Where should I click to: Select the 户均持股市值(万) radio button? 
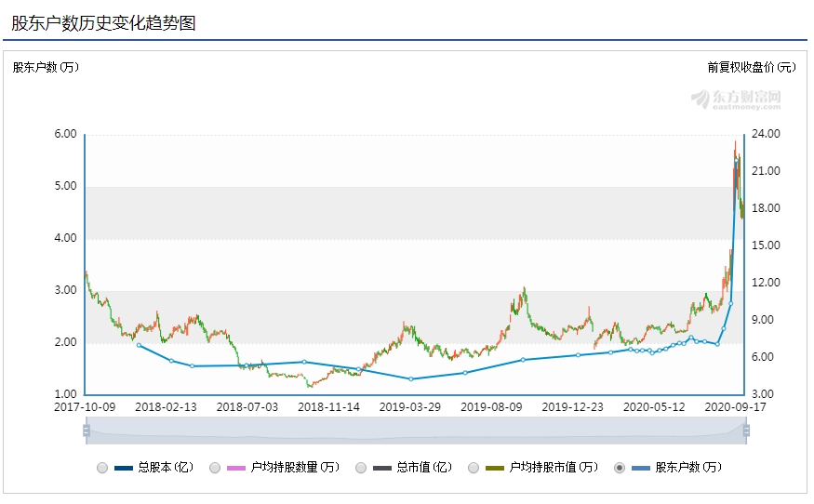(473, 468)
